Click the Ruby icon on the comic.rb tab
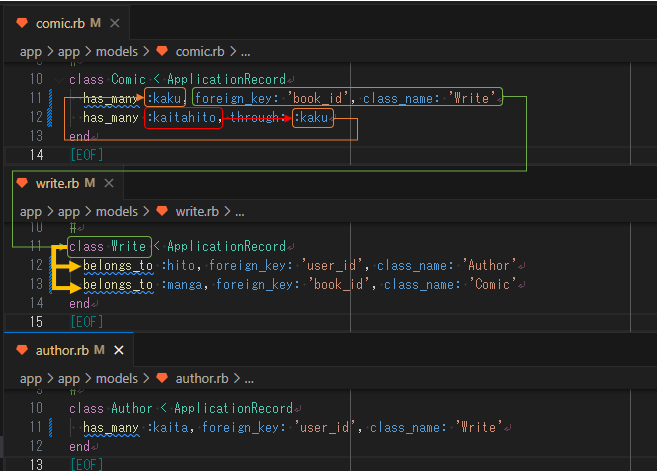657x473 pixels. tap(22, 23)
